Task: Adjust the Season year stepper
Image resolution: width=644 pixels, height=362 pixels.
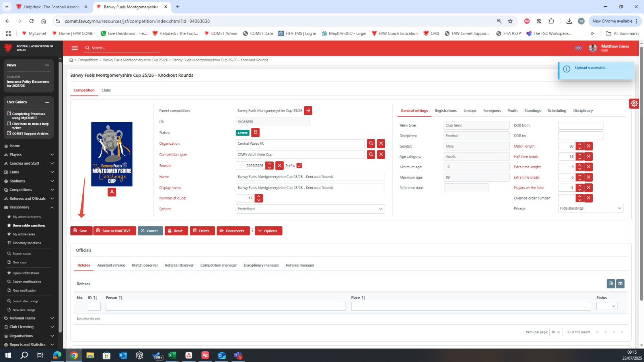Action: coord(270,165)
